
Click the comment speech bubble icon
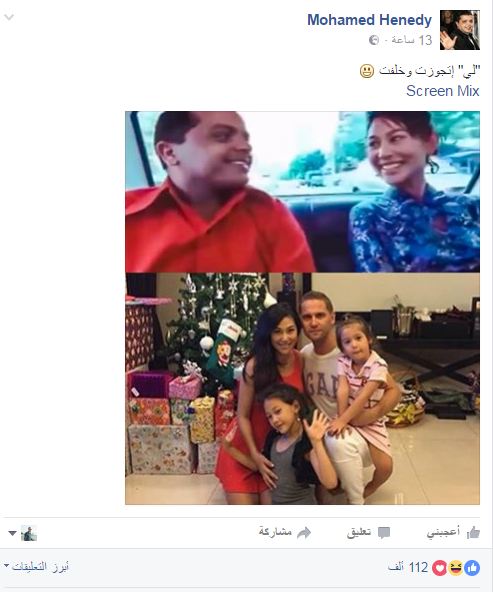384,533
